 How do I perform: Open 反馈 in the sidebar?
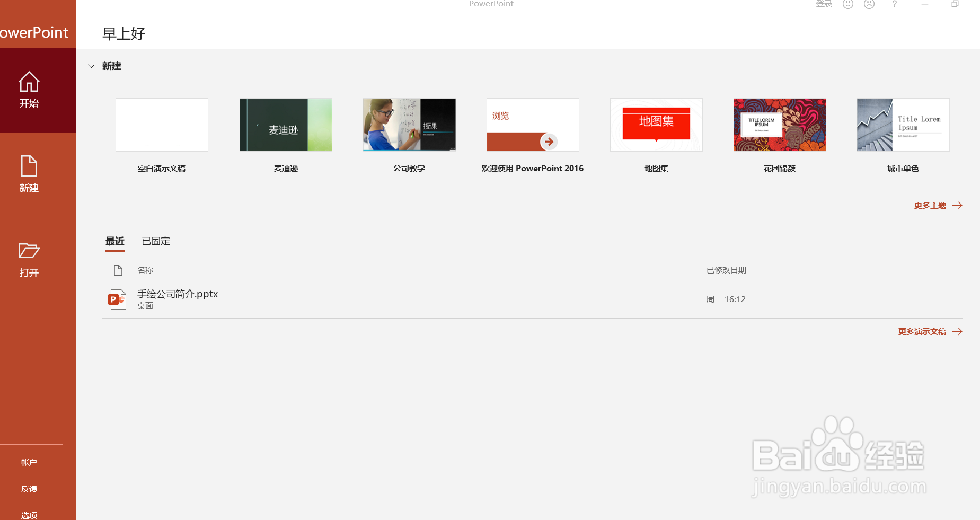pyautogui.click(x=29, y=489)
